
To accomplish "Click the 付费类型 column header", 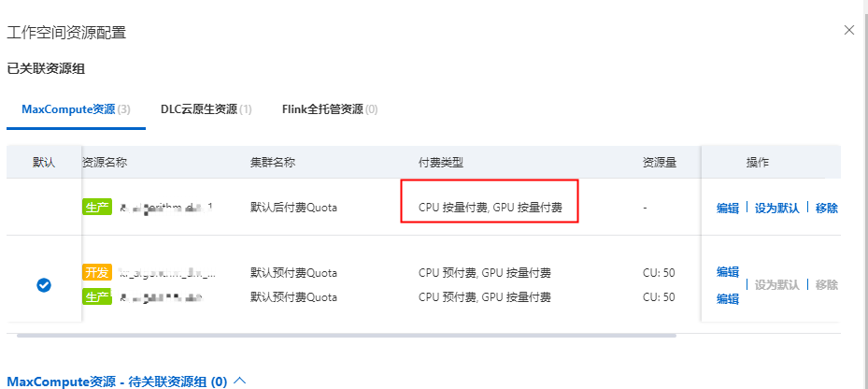I will pos(441,163).
